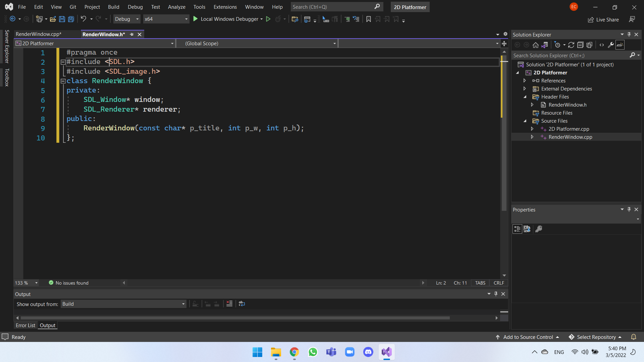Click Add to Source Control
Image resolution: width=644 pixels, height=362 pixels.
(x=528, y=337)
